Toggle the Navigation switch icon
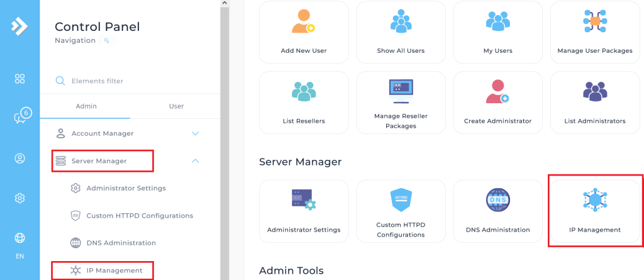Viewport: 644px width, 280px height. click(106, 41)
